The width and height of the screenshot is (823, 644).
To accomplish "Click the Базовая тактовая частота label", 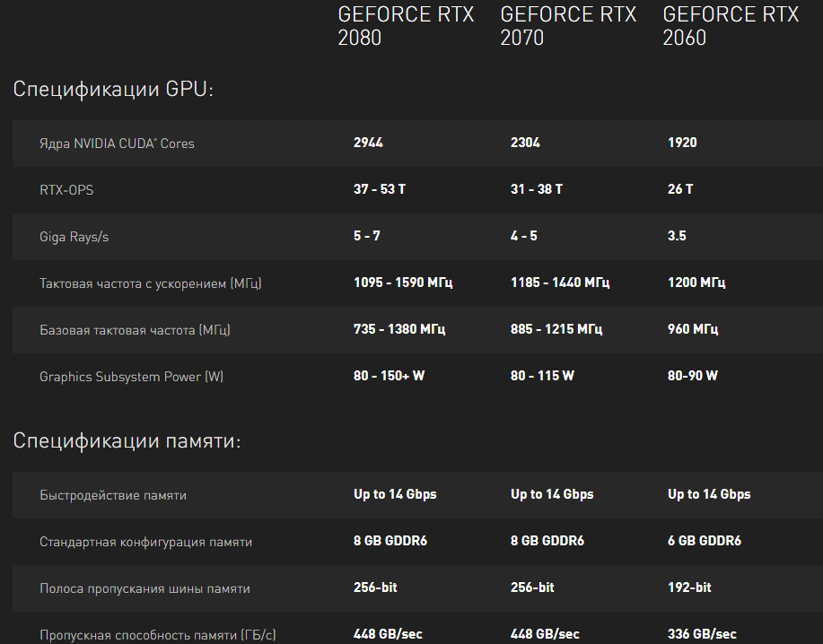I will point(135,330).
